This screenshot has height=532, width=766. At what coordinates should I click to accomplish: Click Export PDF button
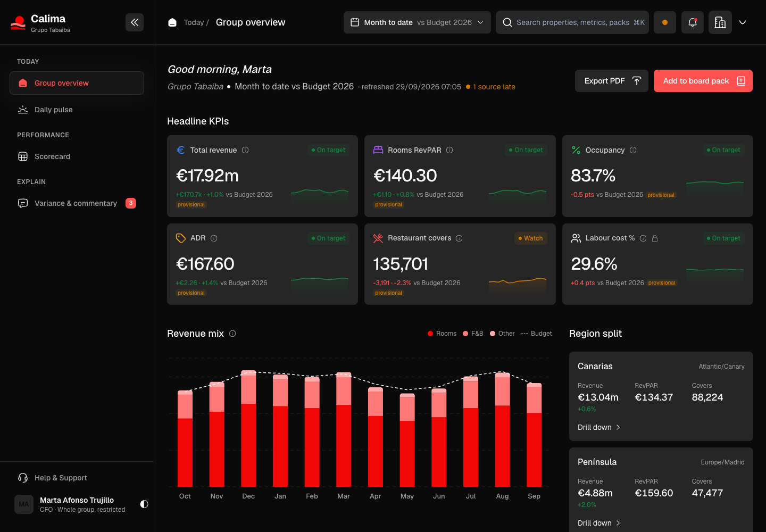pos(612,81)
